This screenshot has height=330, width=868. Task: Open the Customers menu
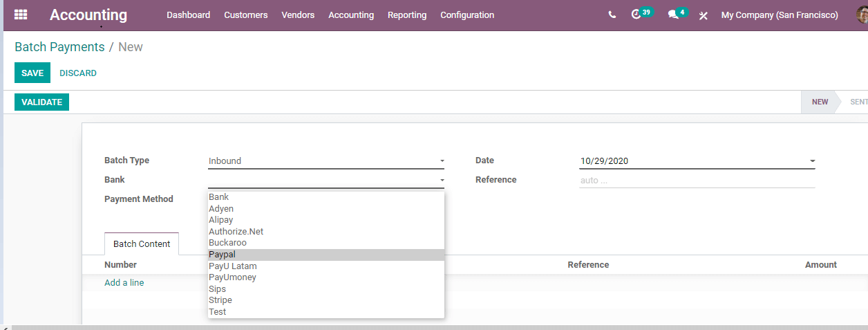[245, 15]
